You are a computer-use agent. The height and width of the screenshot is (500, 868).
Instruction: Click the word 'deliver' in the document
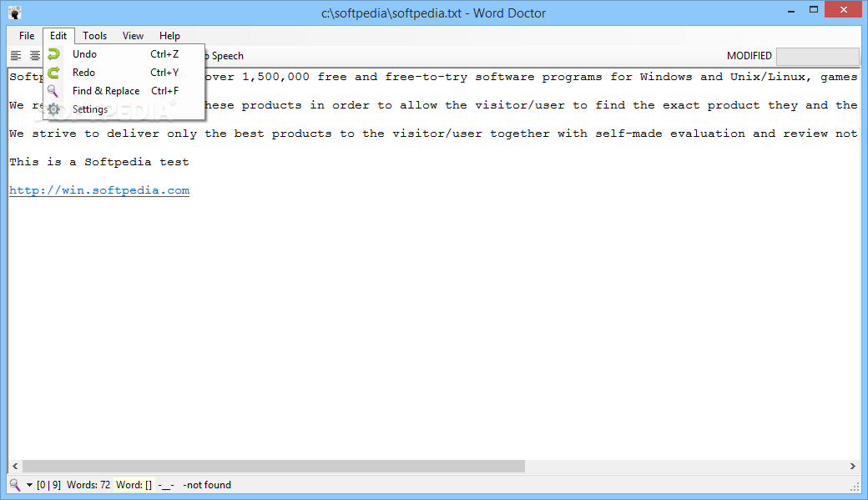[x=133, y=134]
